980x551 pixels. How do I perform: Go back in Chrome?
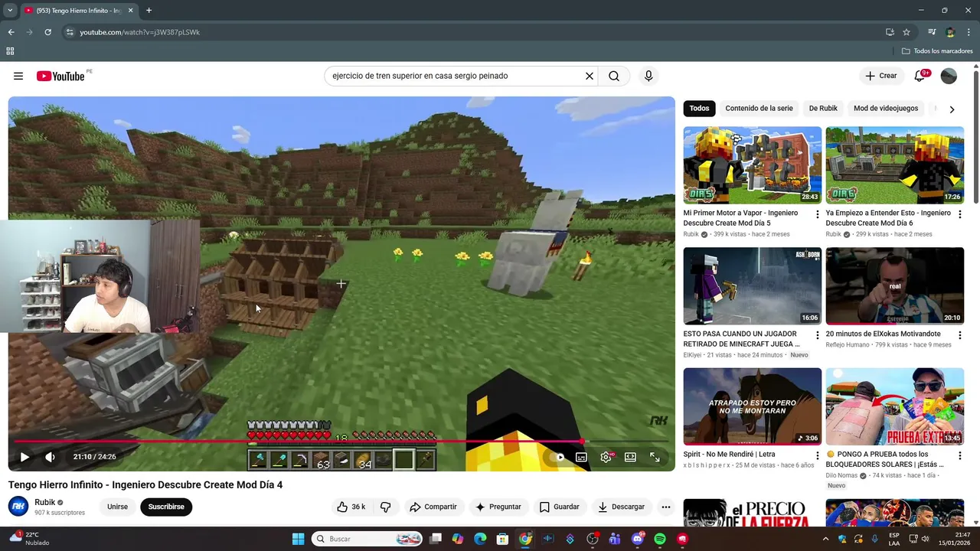(x=11, y=32)
